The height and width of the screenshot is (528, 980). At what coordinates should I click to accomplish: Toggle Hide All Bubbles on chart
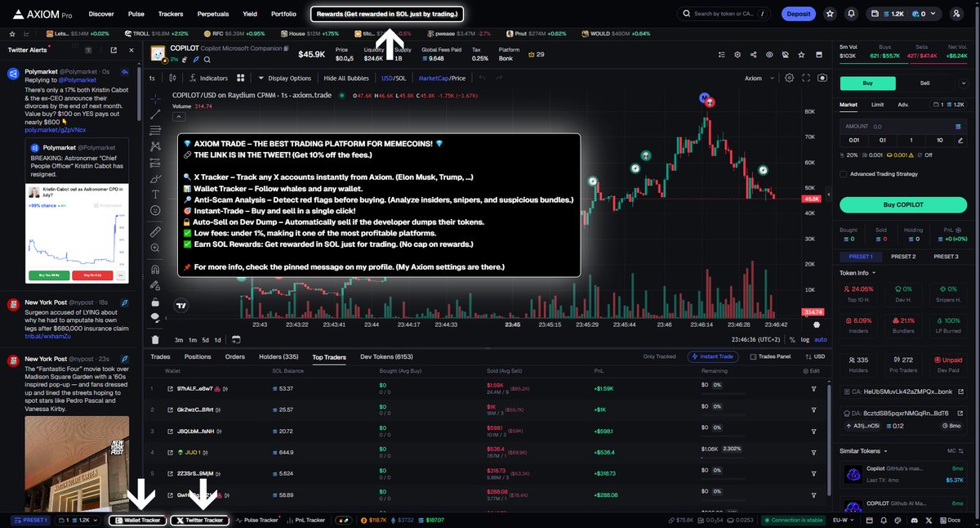point(346,78)
